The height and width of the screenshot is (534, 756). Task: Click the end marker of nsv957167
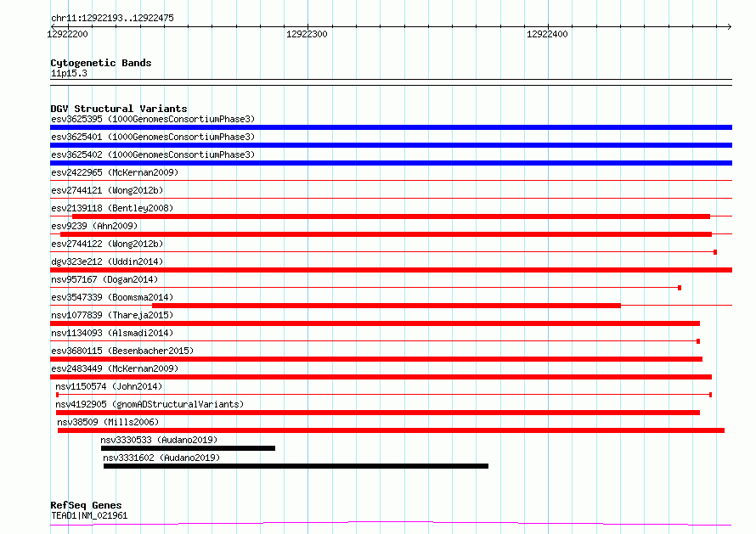pyautogui.click(x=680, y=288)
